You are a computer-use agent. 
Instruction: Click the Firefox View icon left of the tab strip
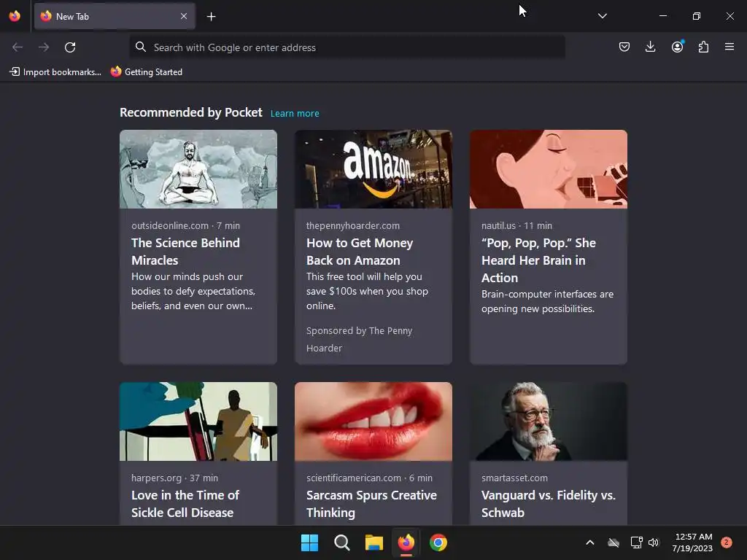click(x=15, y=16)
